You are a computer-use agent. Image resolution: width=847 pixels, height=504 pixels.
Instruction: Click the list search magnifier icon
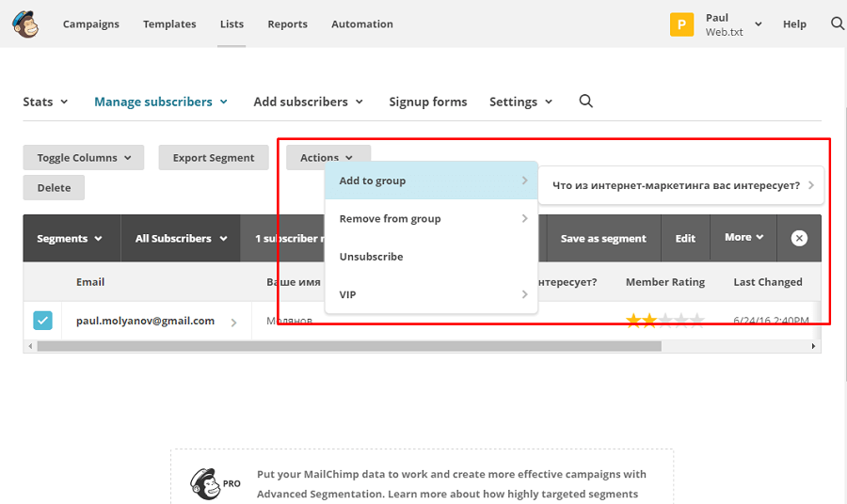pyautogui.click(x=585, y=102)
